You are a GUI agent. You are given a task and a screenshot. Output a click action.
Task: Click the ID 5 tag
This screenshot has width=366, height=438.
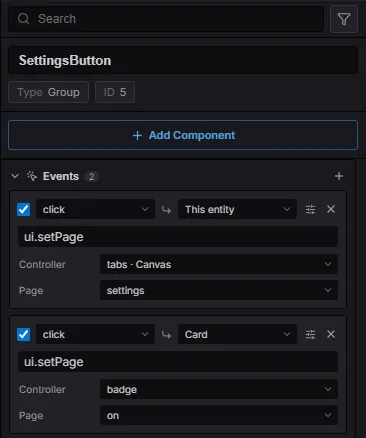click(115, 92)
